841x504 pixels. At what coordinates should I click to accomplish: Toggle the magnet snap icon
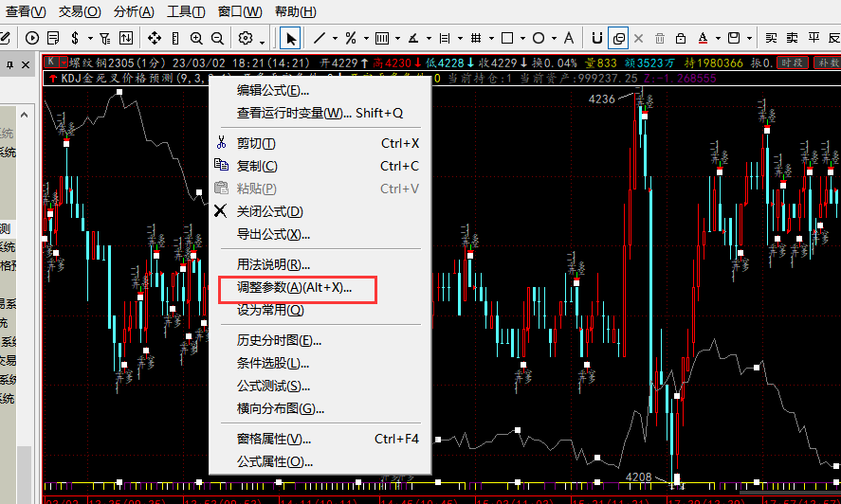point(597,38)
